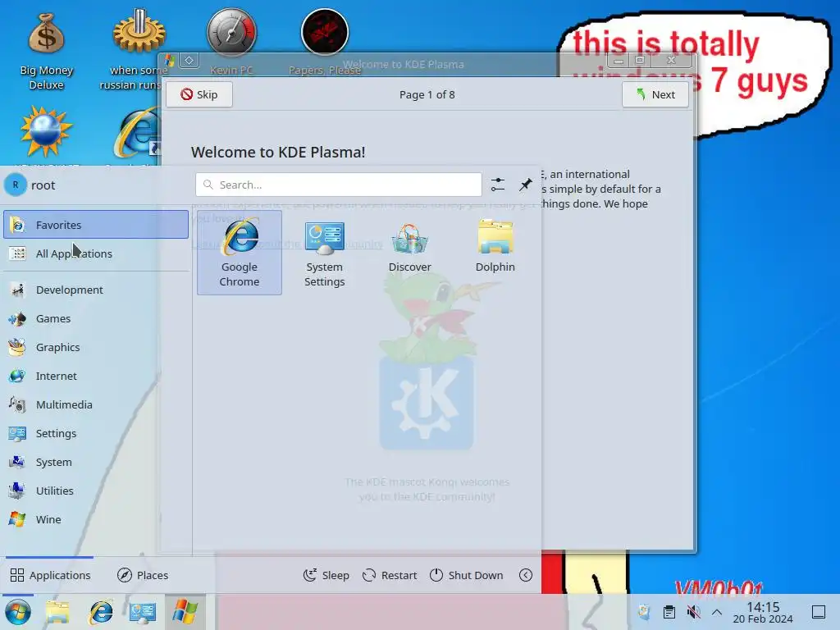Click Welcome window keep-above diamond button
840x630 pixels.
point(189,61)
